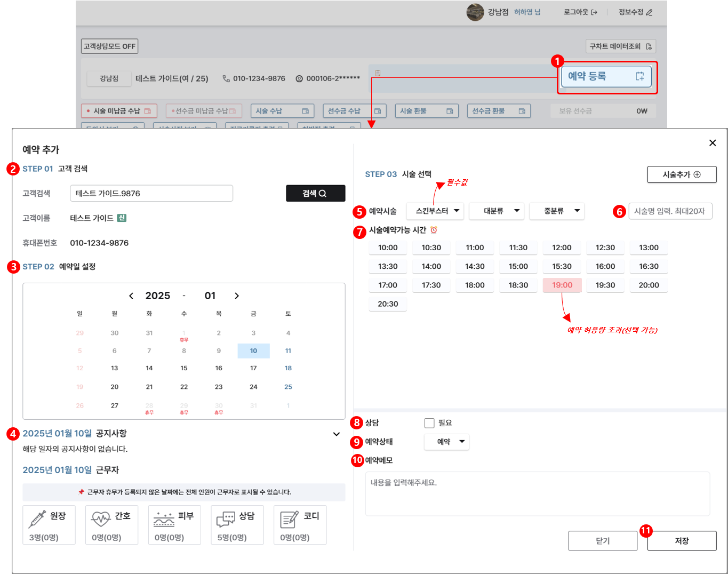Select calendar date 10
Viewport: 728px width, 575px height.
pyautogui.click(x=253, y=351)
